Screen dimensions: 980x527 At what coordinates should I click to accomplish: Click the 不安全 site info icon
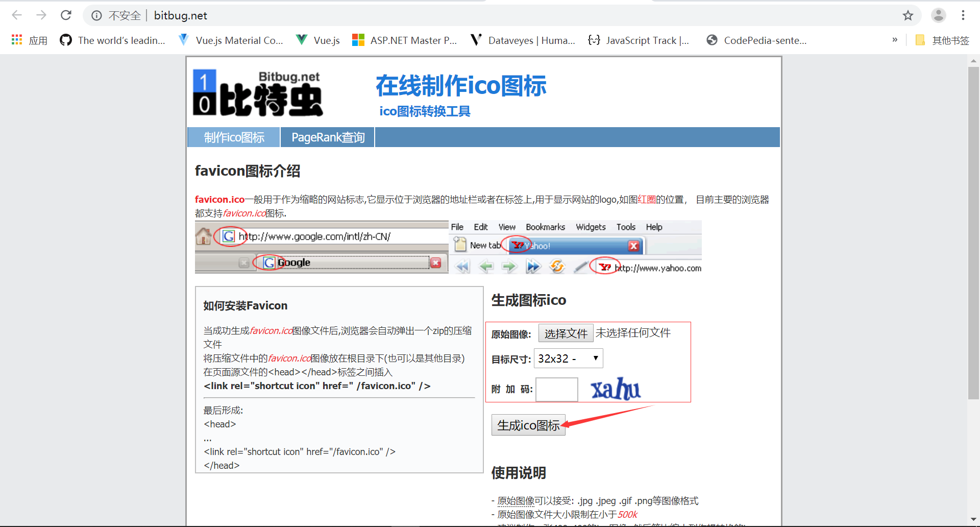(x=96, y=15)
